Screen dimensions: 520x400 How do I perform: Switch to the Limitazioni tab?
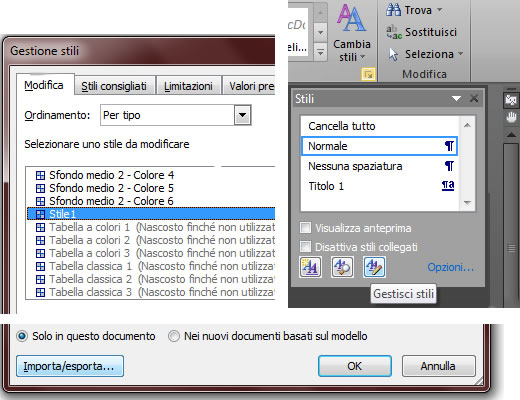click(x=188, y=86)
